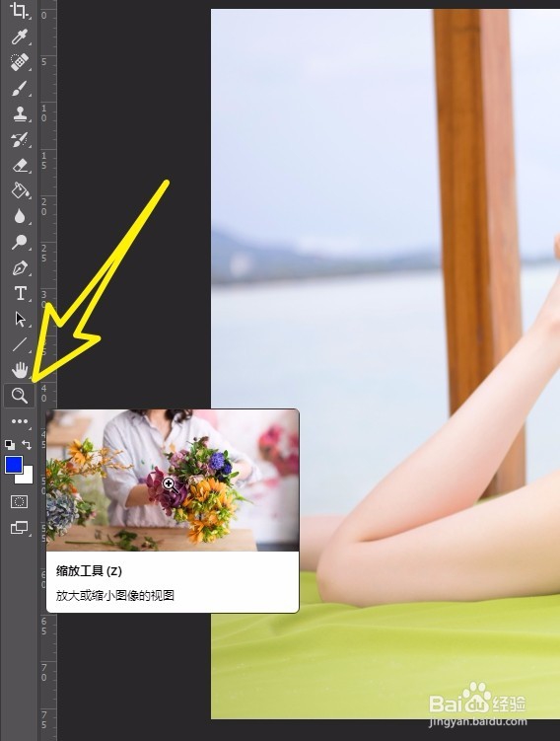This screenshot has width=560, height=741.
Task: Select the Spot Healing Brush tool
Action: (x=20, y=62)
